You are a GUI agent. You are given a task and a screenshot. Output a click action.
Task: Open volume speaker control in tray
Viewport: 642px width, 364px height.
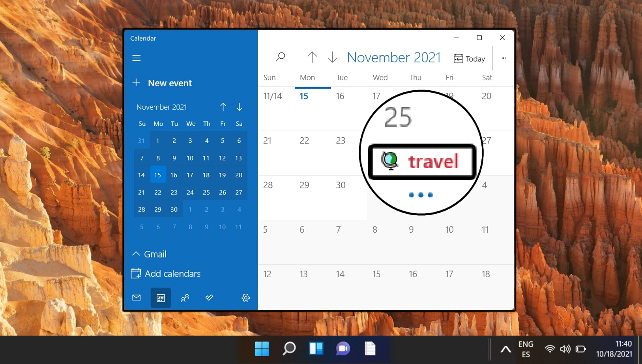click(565, 349)
